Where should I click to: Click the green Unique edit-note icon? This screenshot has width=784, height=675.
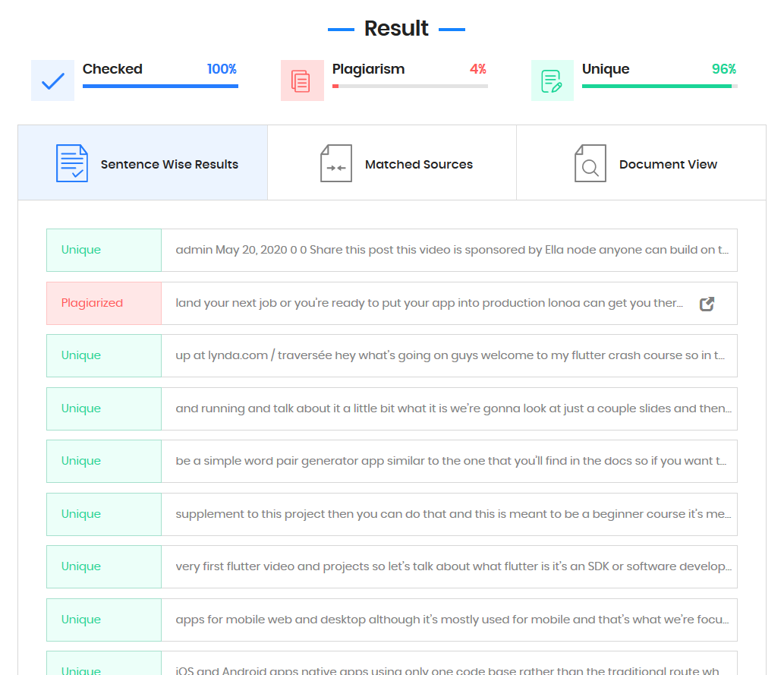552,80
